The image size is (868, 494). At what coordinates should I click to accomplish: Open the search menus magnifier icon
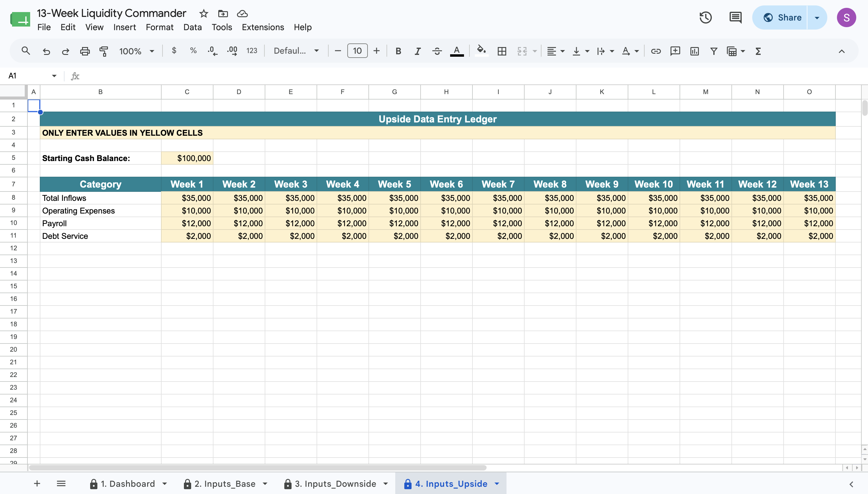coord(25,51)
